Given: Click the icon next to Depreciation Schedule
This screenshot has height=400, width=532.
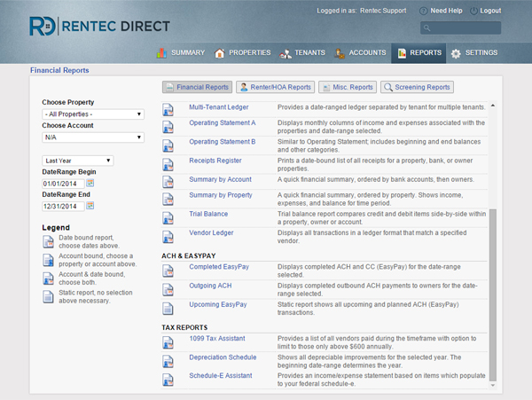Looking at the screenshot, I should point(168,361).
